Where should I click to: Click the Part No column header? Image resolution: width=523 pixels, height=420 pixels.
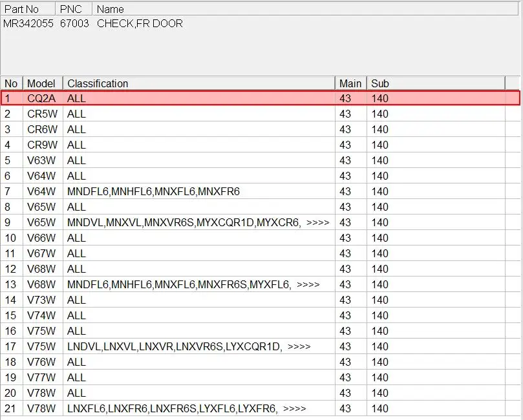[x=28, y=9]
